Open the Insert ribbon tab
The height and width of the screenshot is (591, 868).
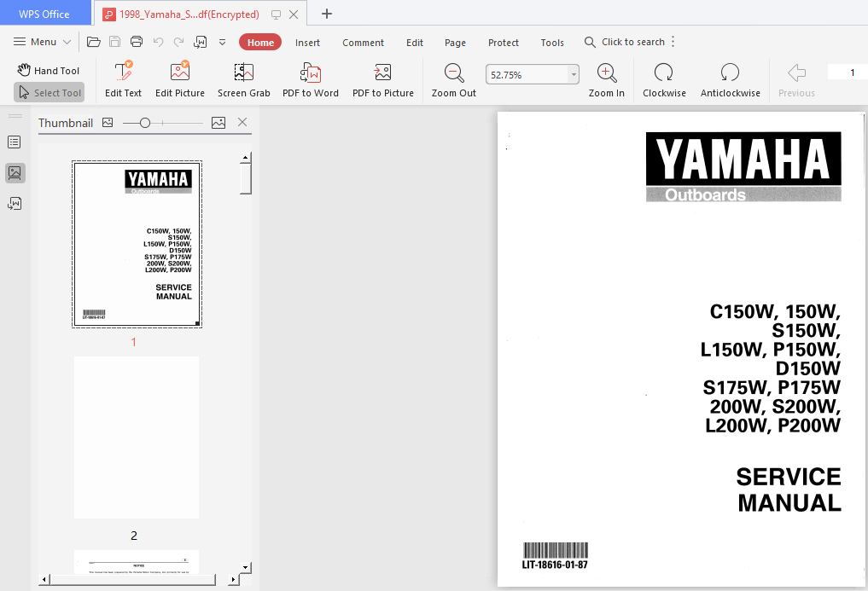coord(307,43)
